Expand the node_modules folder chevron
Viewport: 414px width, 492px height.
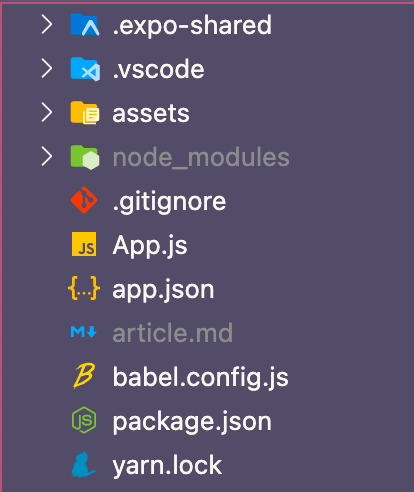coord(47,157)
